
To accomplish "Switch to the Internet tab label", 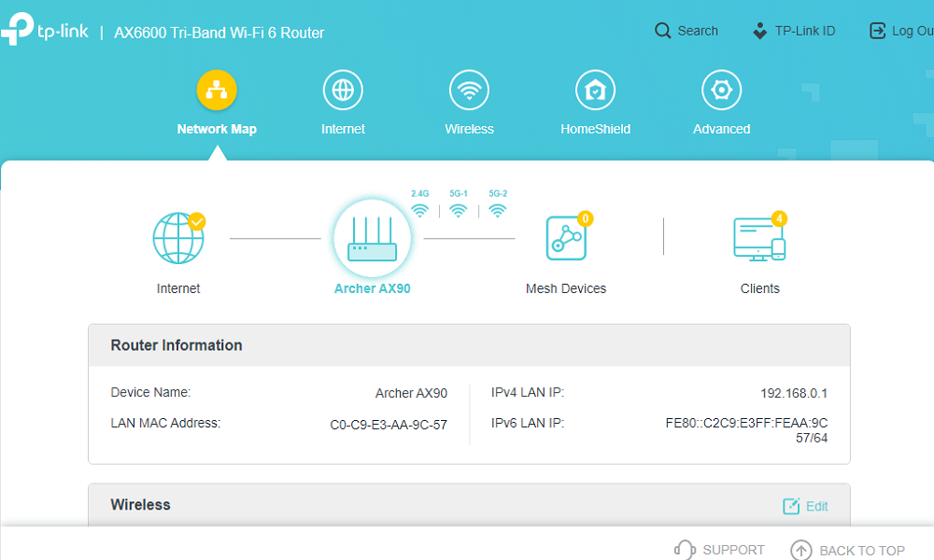I will [343, 129].
